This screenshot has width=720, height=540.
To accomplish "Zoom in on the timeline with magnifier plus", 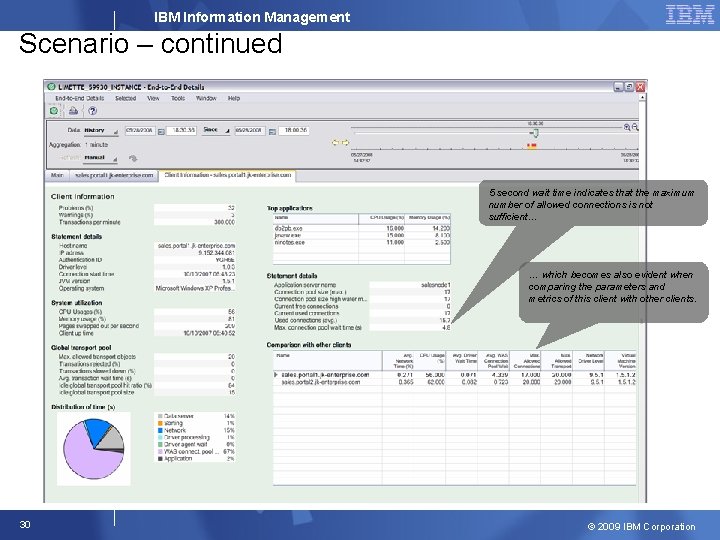I will click(627, 127).
